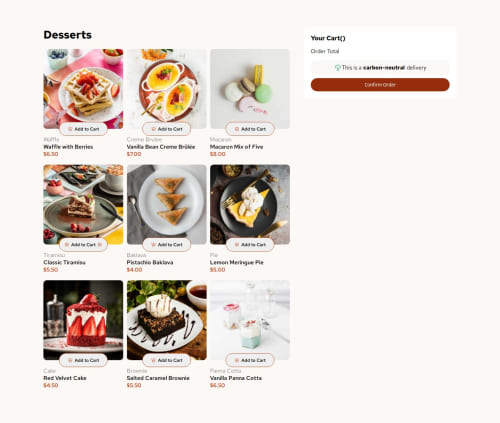Click cart icon on Waffle Add to Cart
The height and width of the screenshot is (423, 500).
pos(70,129)
